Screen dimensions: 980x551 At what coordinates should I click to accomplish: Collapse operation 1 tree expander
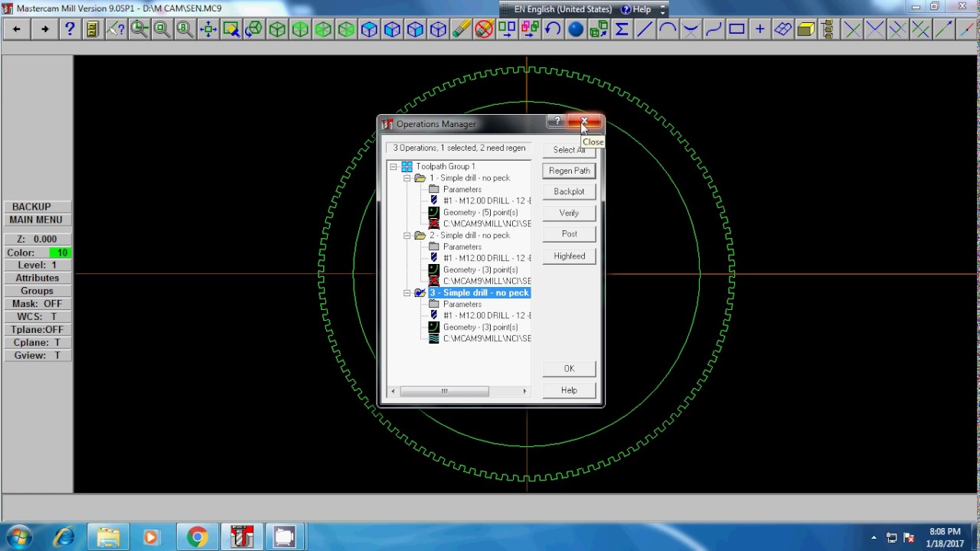click(x=407, y=178)
